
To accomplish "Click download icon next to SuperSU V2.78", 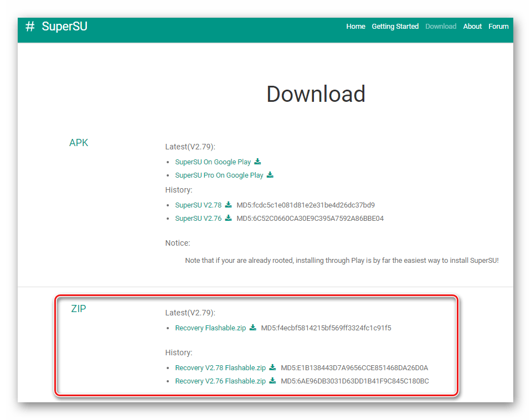I will [x=229, y=205].
